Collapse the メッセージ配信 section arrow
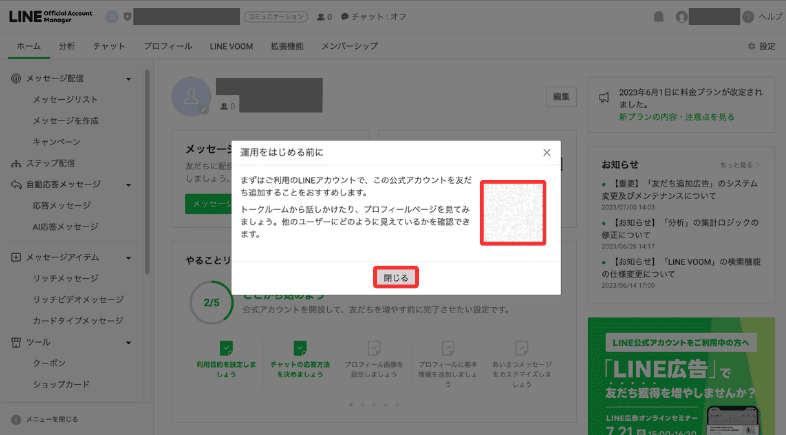The width and height of the screenshot is (786, 435). tap(128, 79)
